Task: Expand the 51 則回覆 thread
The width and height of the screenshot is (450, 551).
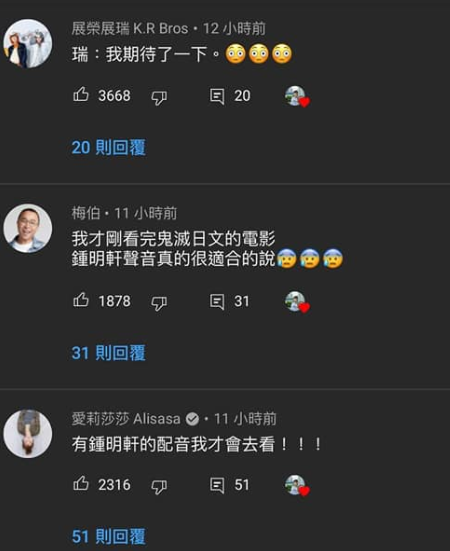Action: 109,537
